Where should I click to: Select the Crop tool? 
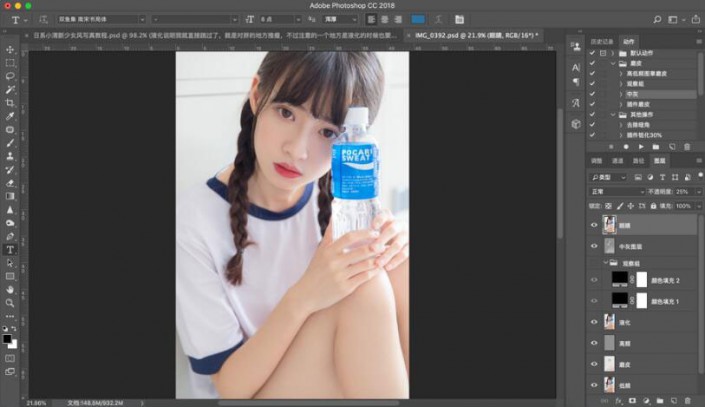(10, 103)
